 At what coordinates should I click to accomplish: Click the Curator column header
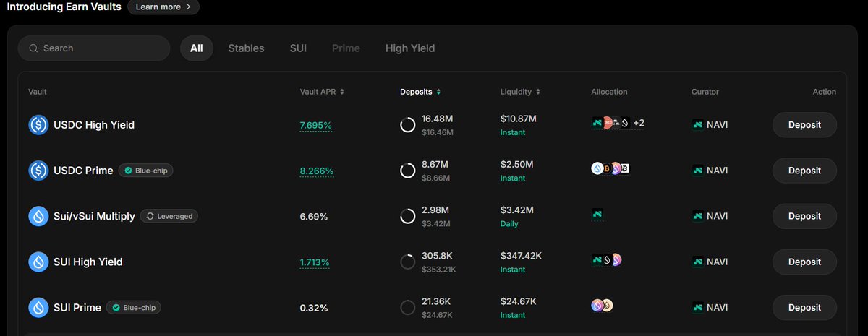click(705, 92)
